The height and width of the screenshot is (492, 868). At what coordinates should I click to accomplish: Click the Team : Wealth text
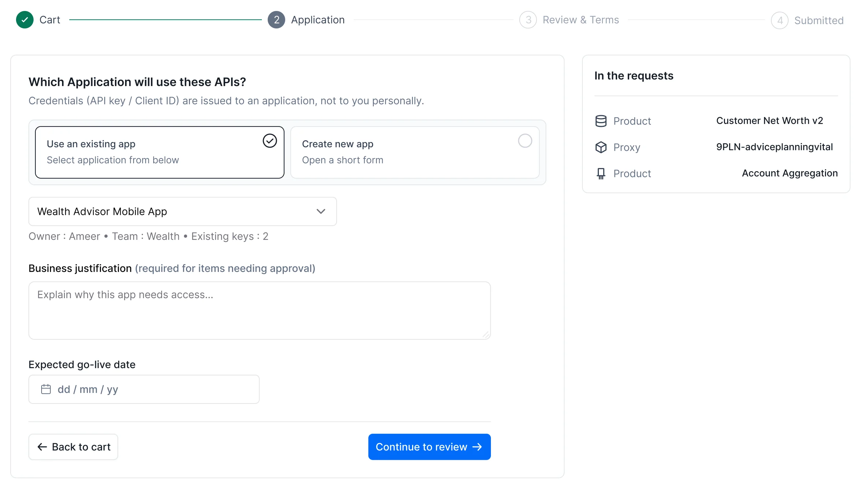(146, 236)
